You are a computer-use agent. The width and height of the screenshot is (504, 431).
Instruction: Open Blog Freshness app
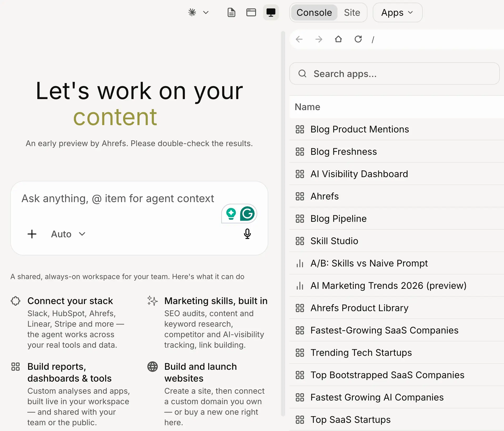[x=397, y=152]
